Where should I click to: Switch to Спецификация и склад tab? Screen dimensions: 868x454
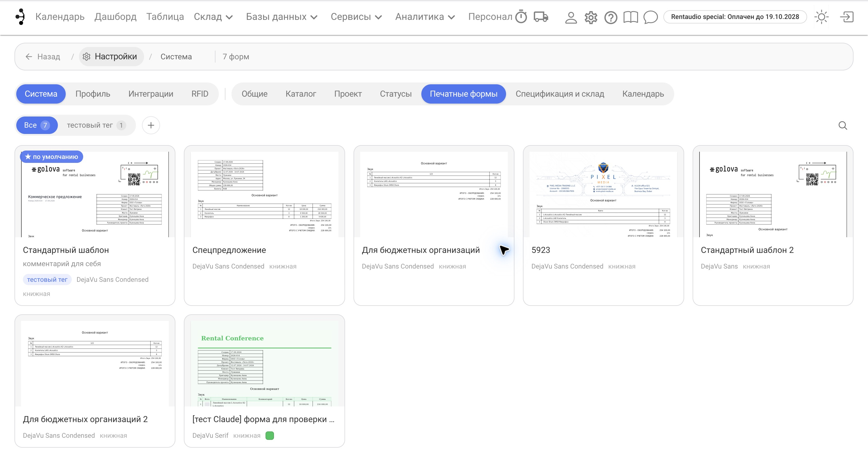point(560,94)
